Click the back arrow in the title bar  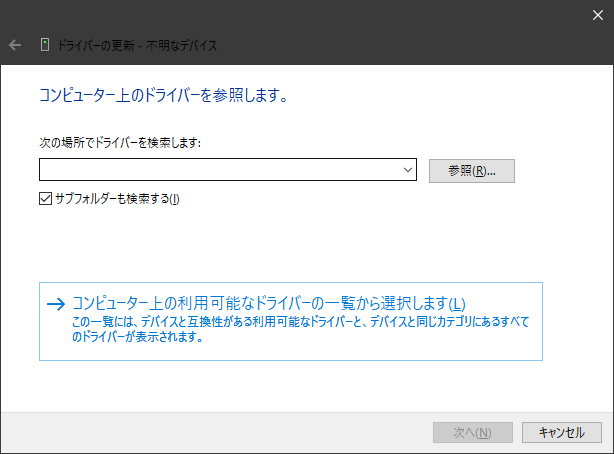point(15,45)
